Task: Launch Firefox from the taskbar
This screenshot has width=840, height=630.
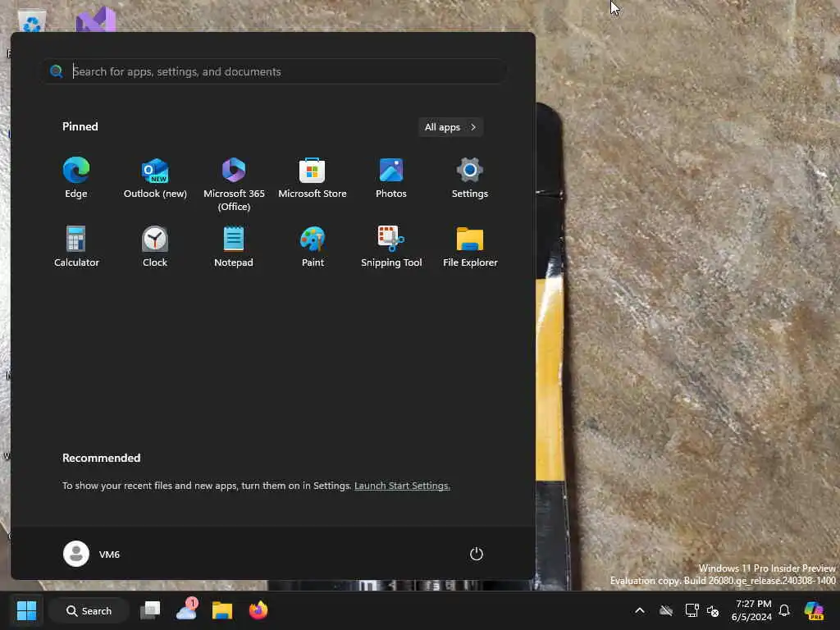Action: 258,610
